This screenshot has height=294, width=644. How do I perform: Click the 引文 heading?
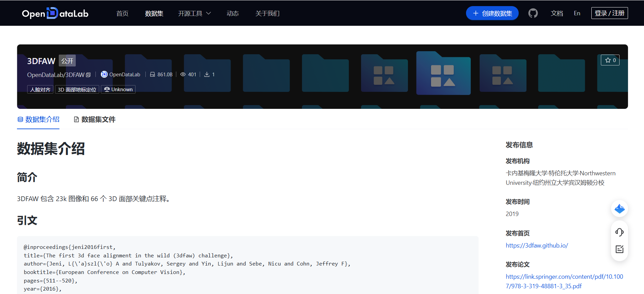coord(27,220)
